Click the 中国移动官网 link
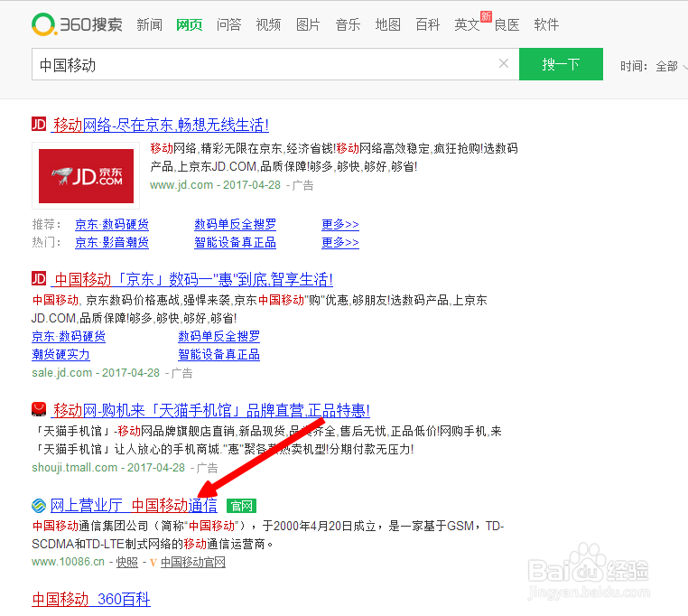 (193, 563)
